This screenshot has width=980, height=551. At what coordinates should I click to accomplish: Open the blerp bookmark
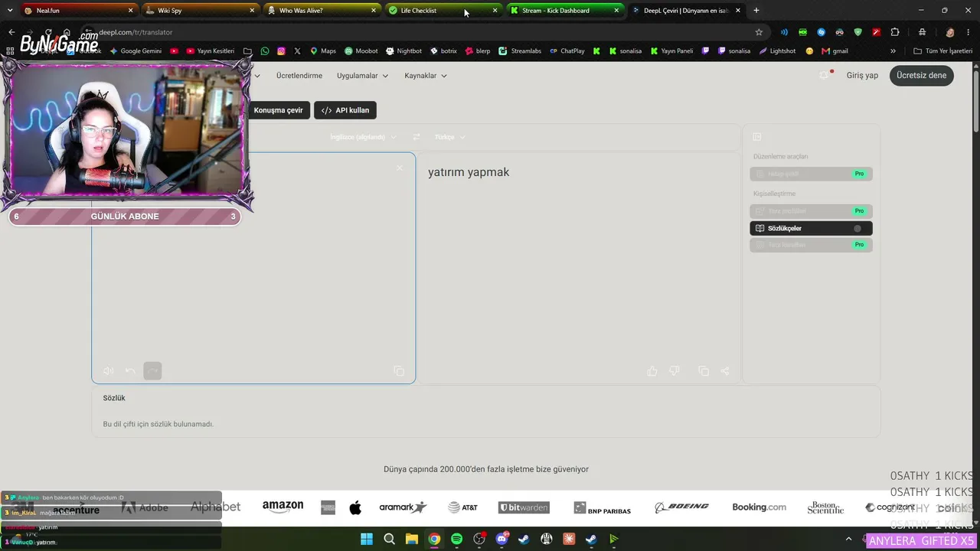coord(478,51)
